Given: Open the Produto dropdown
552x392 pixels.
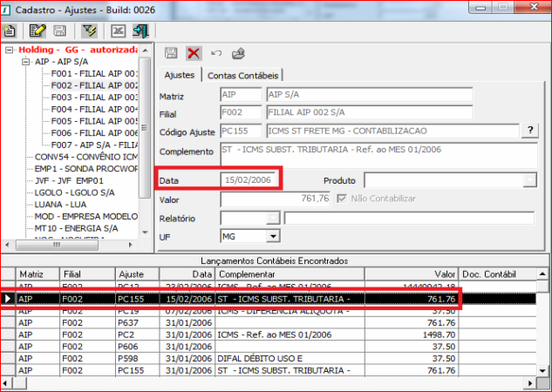Looking at the screenshot, I should 528,180.
